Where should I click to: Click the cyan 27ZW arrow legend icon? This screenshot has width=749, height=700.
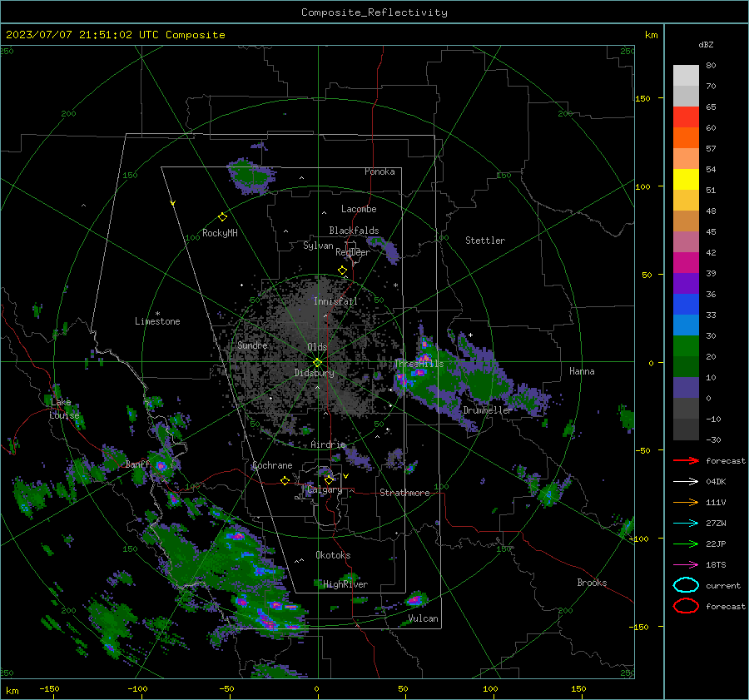click(x=686, y=524)
